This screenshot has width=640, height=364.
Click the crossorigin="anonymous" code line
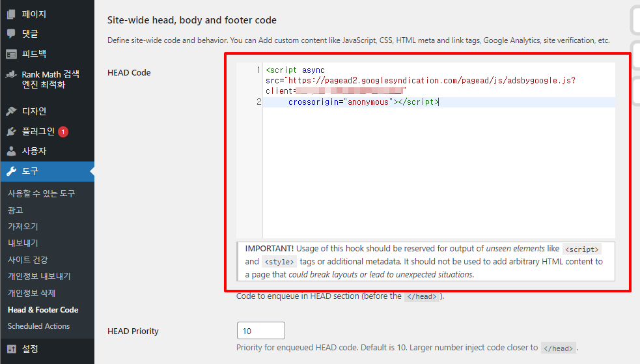tap(363, 102)
